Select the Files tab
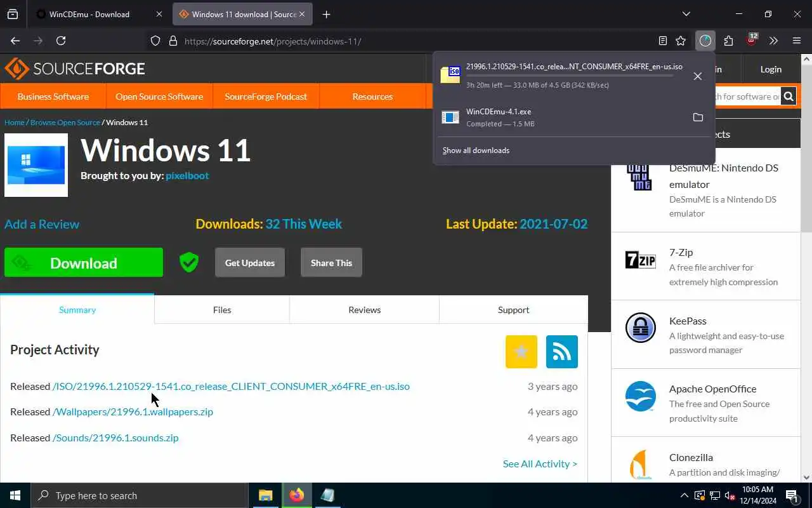 point(222,310)
